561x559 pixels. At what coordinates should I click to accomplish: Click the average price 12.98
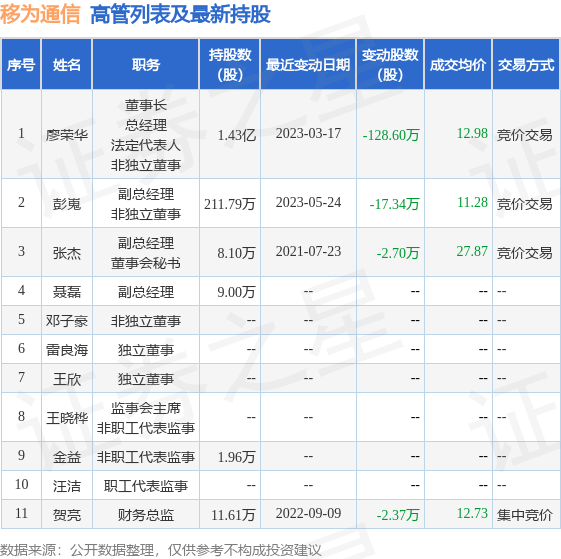coord(472,133)
